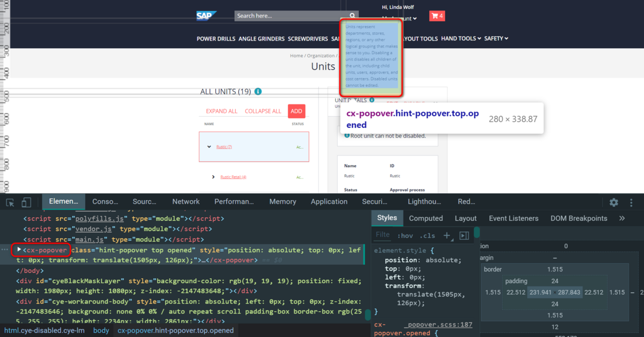Open the Security tab
644x337 pixels.
(x=374, y=201)
